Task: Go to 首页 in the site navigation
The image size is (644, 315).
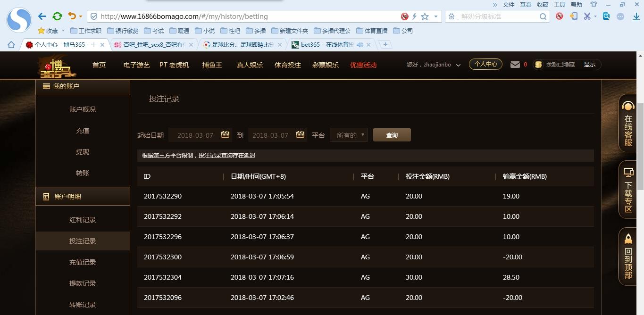Action: click(x=99, y=65)
